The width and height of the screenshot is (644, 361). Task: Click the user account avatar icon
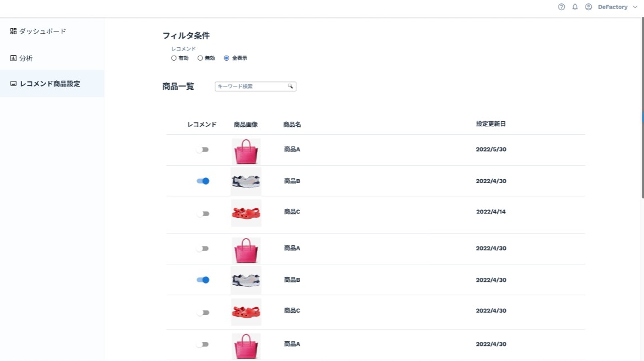[x=588, y=7]
